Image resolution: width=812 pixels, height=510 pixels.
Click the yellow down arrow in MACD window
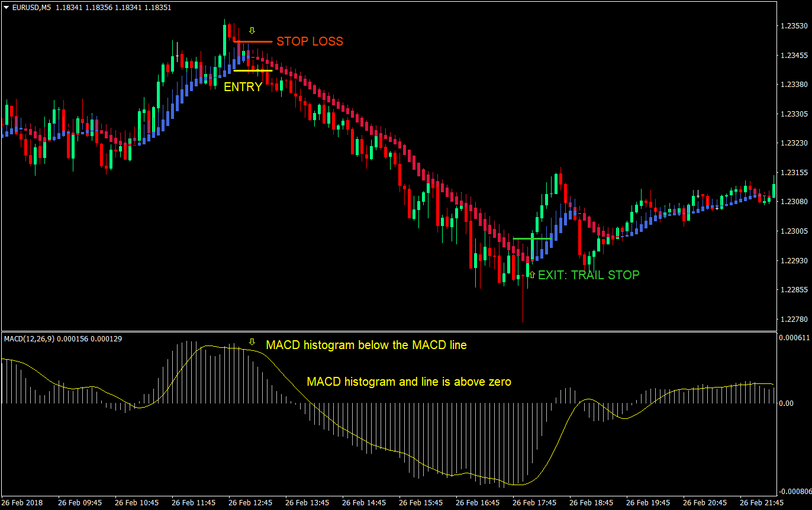coord(252,342)
